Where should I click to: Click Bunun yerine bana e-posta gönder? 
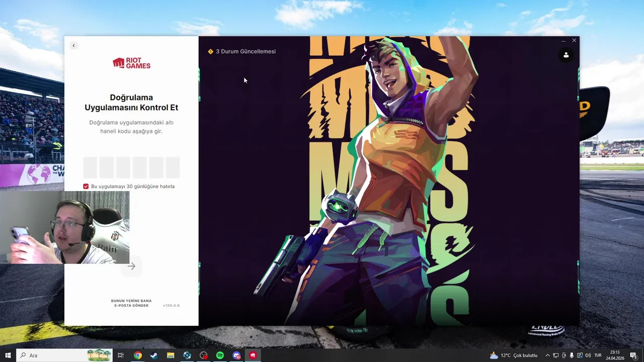coord(131,303)
